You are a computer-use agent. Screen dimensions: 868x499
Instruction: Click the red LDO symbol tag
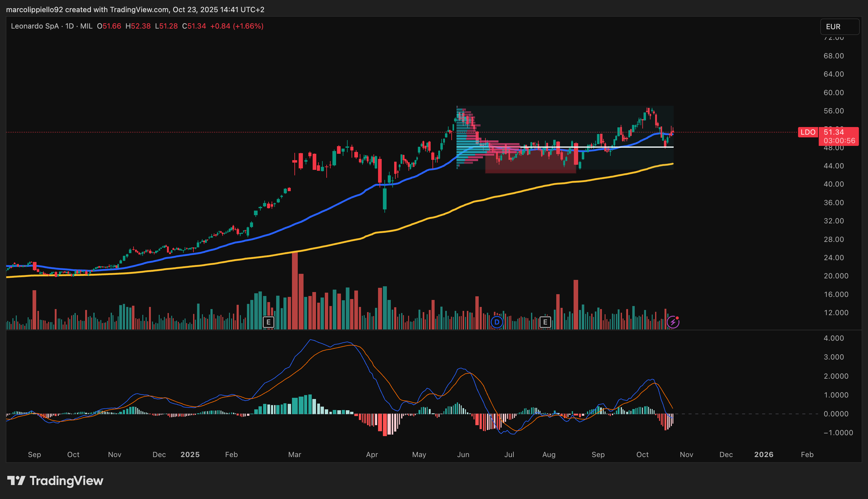(808, 132)
